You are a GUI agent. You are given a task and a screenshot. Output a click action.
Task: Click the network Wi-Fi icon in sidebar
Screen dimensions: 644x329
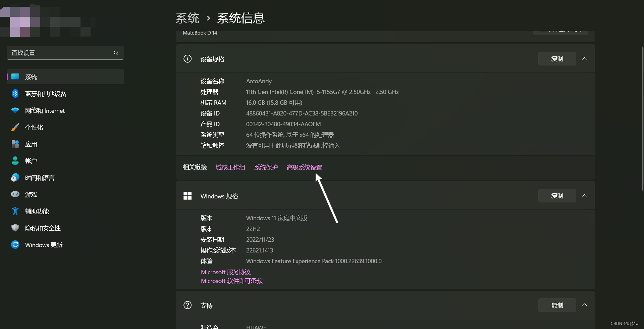pos(15,110)
